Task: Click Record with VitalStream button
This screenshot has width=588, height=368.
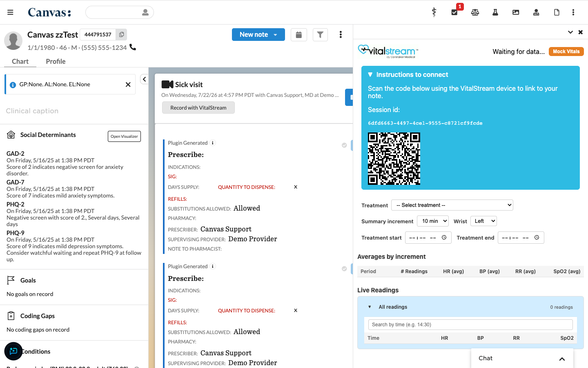Action: click(x=198, y=108)
